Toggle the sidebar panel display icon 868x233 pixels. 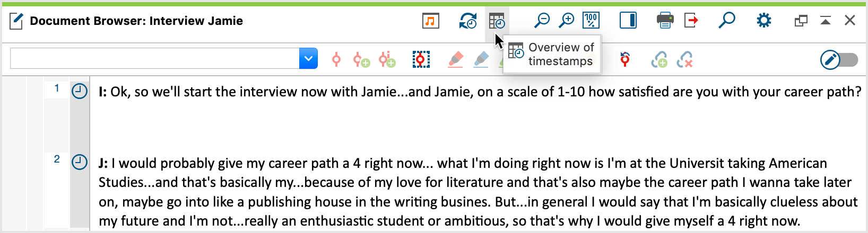pyautogui.click(x=628, y=21)
